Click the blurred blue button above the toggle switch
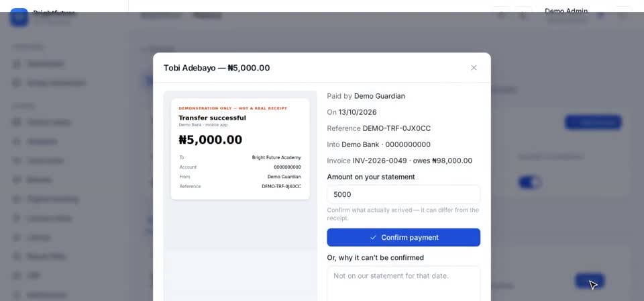This screenshot has height=301, width=644. click(592, 122)
